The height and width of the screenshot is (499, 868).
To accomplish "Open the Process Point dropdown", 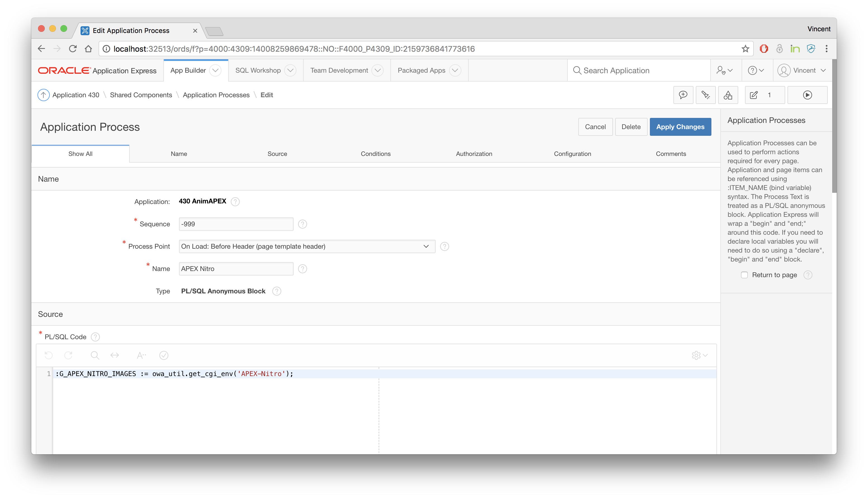I will [307, 246].
